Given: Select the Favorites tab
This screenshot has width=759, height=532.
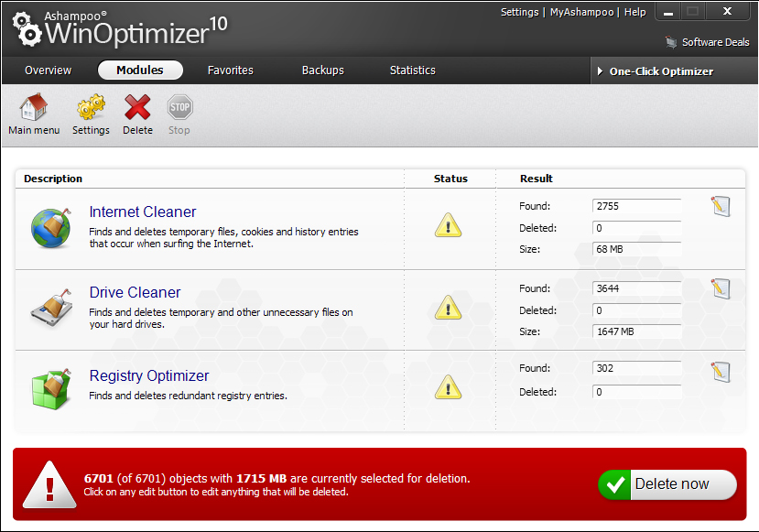Looking at the screenshot, I should click(231, 71).
